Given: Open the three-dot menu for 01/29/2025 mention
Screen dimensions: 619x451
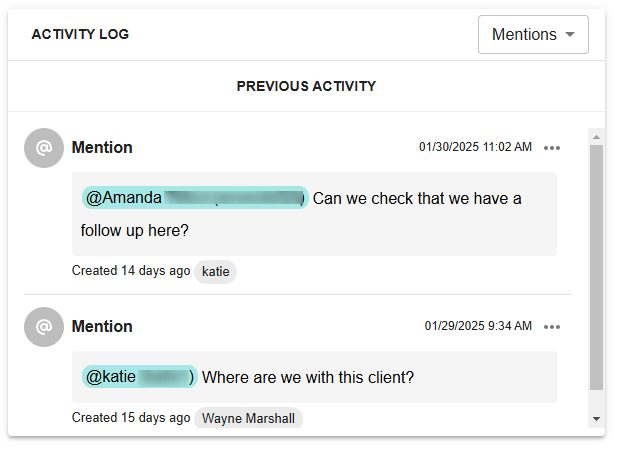Looking at the screenshot, I should [x=551, y=327].
